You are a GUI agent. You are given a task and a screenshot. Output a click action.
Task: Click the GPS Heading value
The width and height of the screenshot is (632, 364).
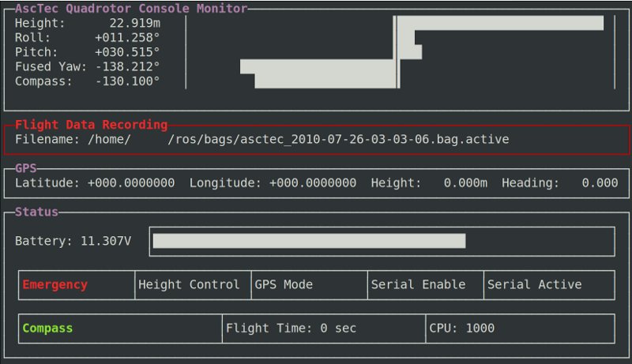coord(600,183)
